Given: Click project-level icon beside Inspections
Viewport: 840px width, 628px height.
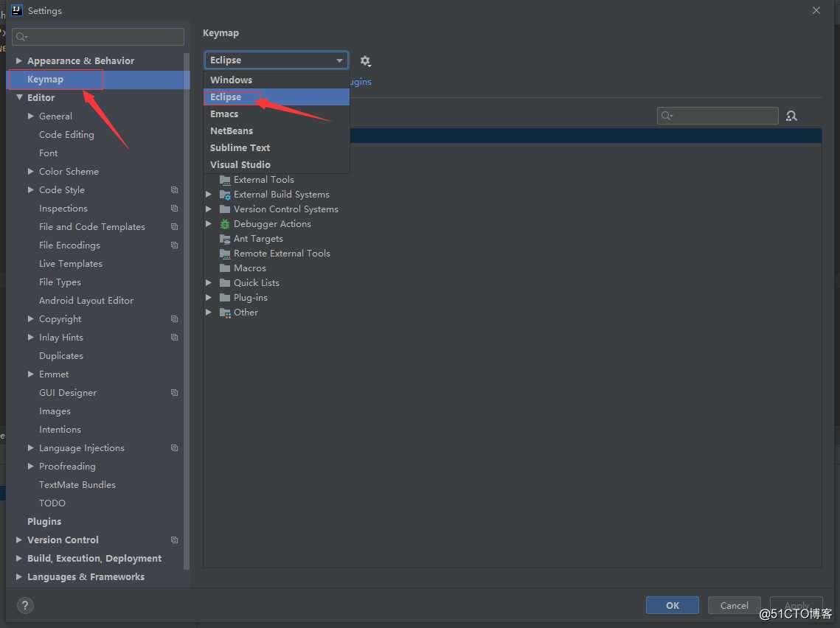Looking at the screenshot, I should tap(174, 209).
